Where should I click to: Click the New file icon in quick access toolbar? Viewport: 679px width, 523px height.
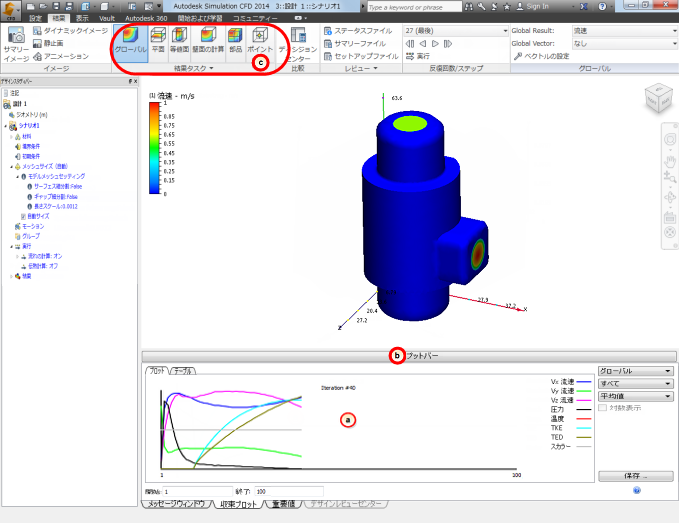pyautogui.click(x=30, y=6)
